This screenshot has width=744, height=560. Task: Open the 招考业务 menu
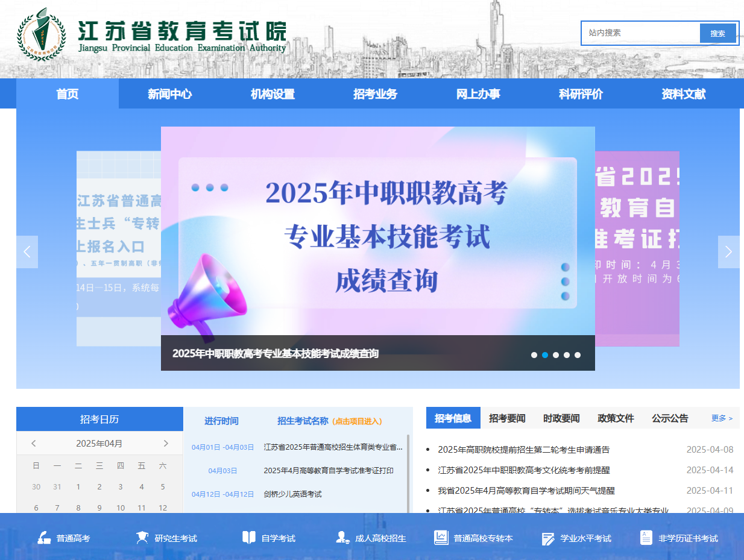[374, 94]
